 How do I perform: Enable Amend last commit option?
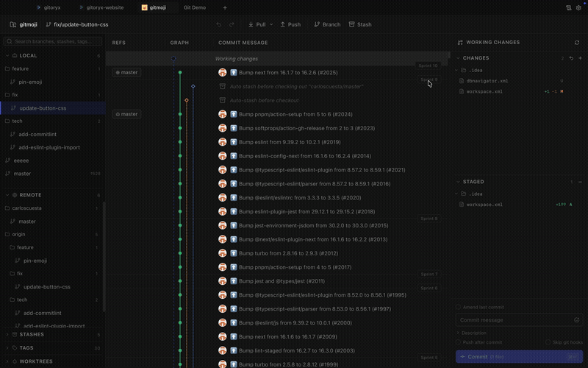click(x=458, y=307)
